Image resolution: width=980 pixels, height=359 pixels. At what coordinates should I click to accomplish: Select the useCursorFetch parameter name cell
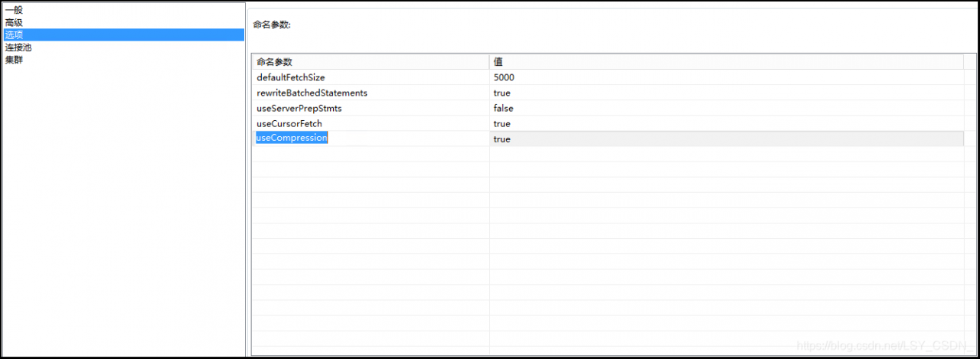[289, 123]
